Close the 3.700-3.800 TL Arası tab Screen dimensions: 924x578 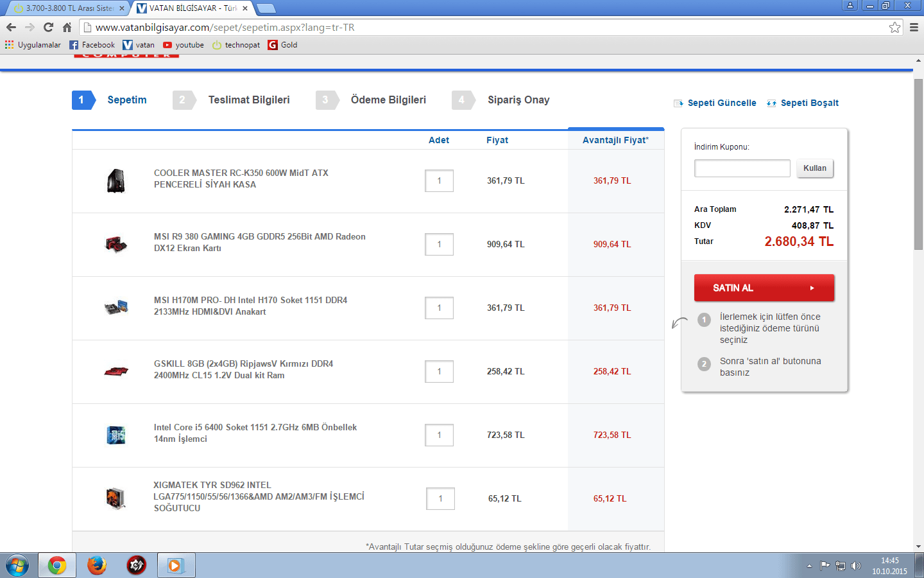[x=122, y=8]
